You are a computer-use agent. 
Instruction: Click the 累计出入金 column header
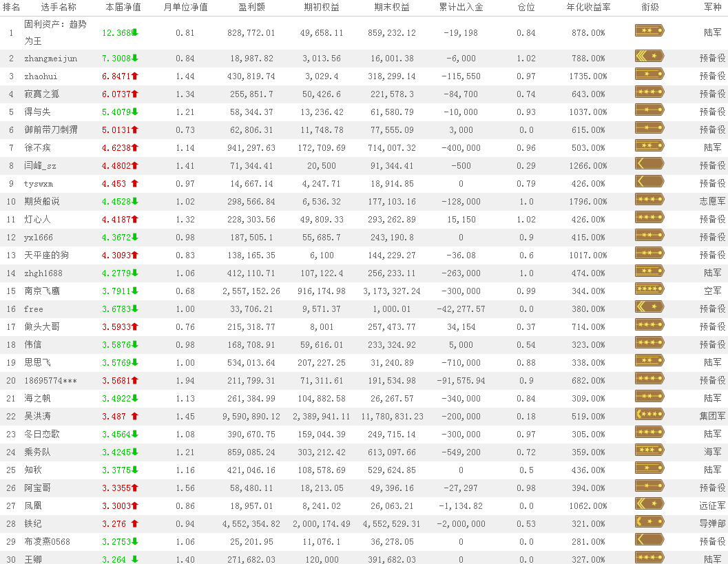click(461, 7)
